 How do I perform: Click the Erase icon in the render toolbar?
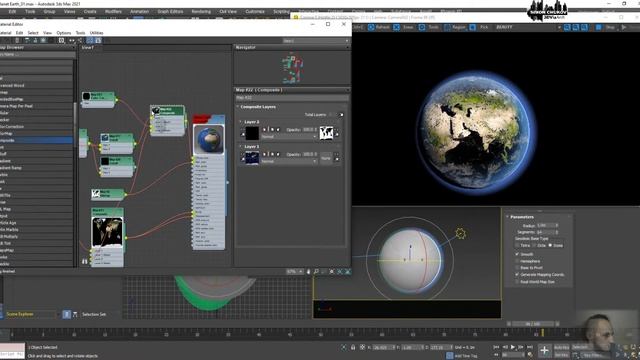coord(396,27)
